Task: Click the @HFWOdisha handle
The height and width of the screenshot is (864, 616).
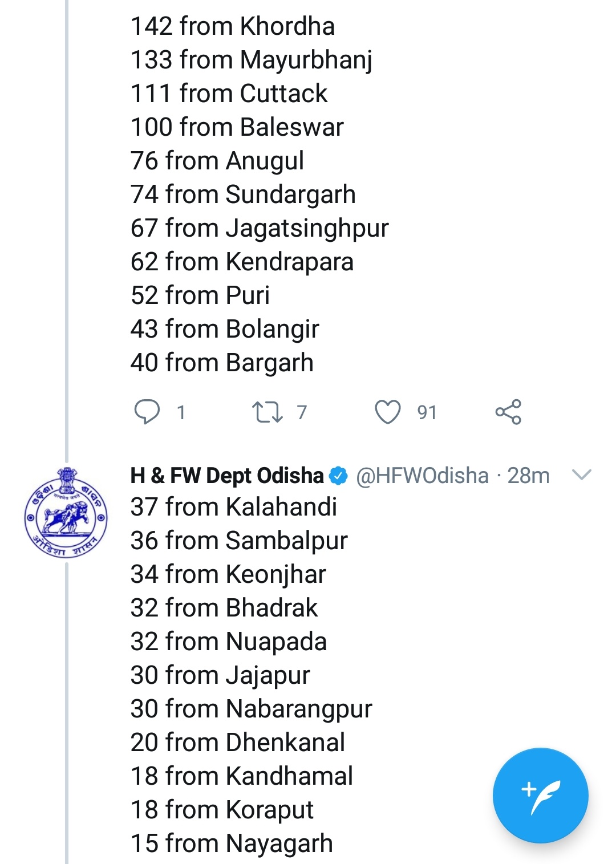Action: [x=422, y=476]
